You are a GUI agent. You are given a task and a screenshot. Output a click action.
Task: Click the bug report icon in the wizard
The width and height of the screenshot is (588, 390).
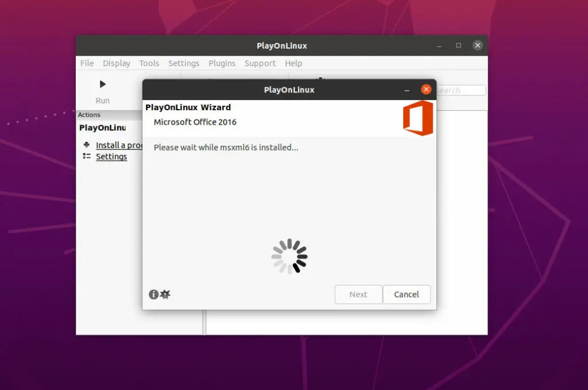point(164,294)
